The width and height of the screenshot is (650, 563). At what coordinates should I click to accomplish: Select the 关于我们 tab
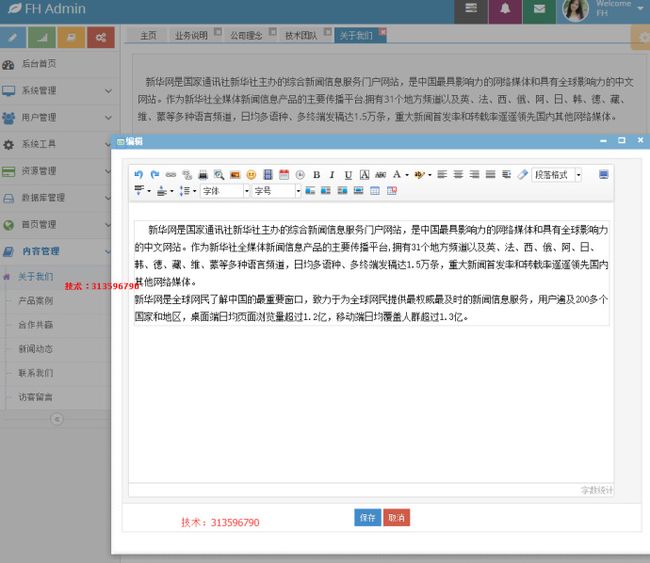coord(356,36)
